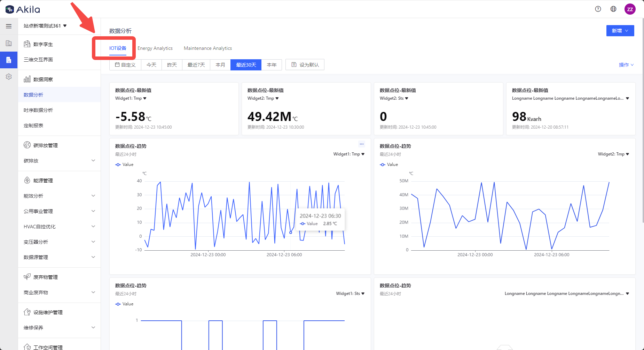Expand the 能效分析 menu
The width and height of the screenshot is (644, 350).
tap(59, 196)
